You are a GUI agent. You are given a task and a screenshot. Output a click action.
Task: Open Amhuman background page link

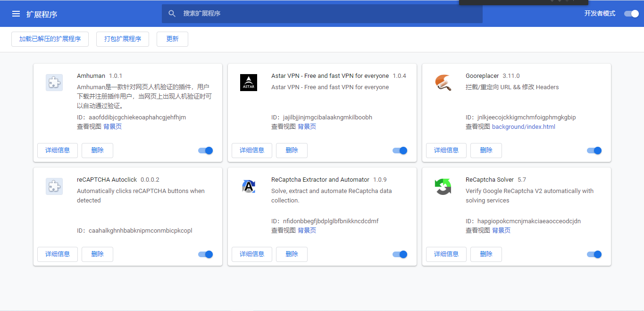point(113,126)
